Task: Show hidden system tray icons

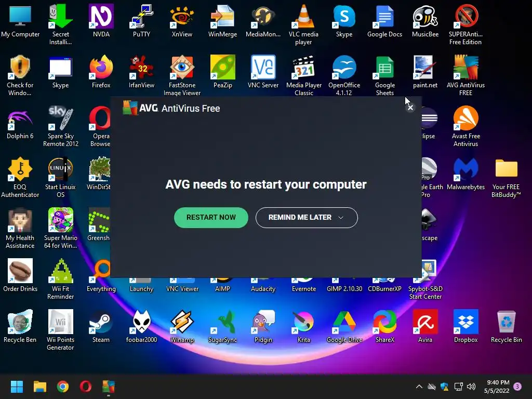Action: pyautogui.click(x=419, y=387)
